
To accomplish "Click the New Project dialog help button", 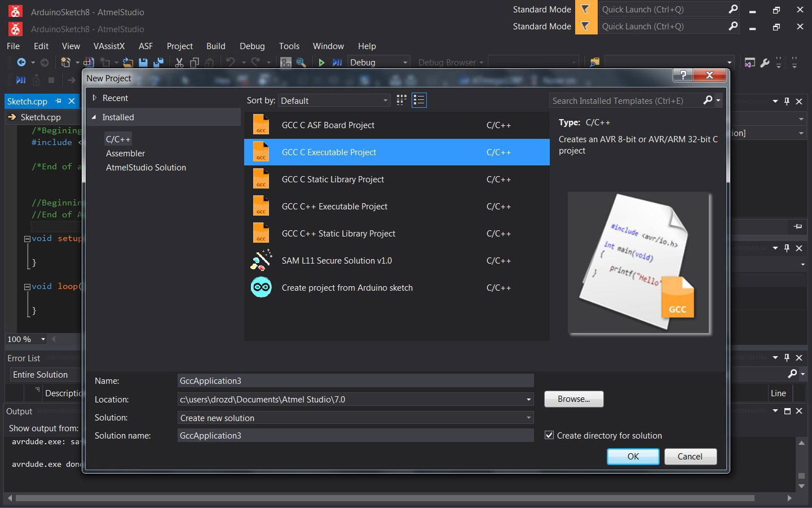I will point(683,75).
